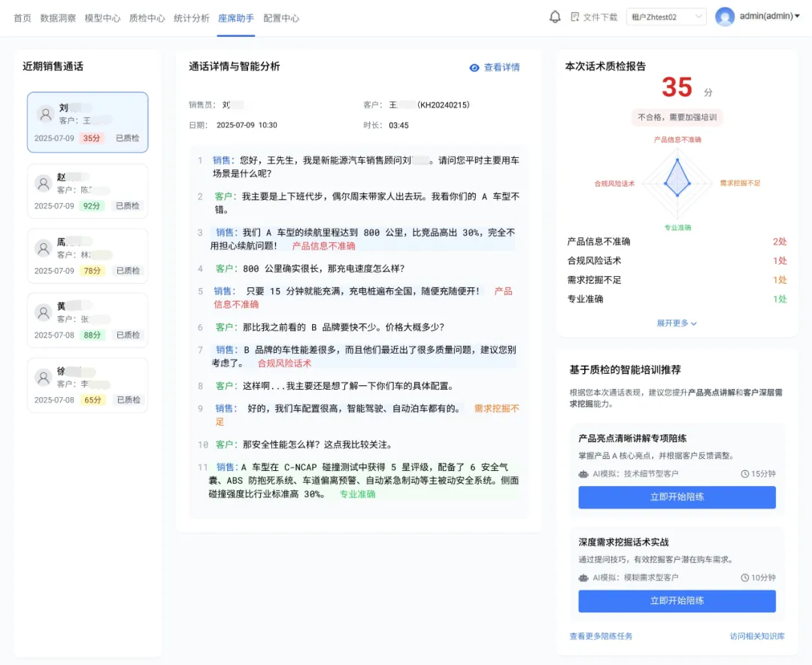Switch to the 质检中心 tab
Viewport: 812px width, 665px height.
147,18
